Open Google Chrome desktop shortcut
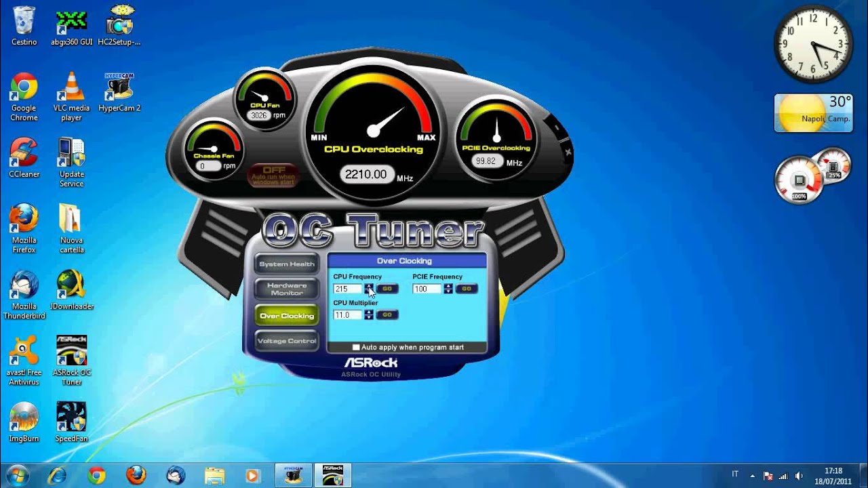The image size is (868, 488). (x=24, y=97)
